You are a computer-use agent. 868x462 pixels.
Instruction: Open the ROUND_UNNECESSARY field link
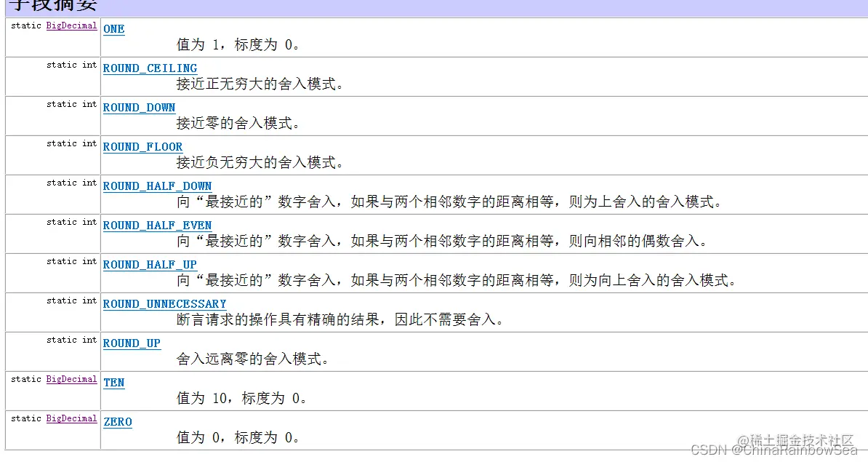point(165,305)
